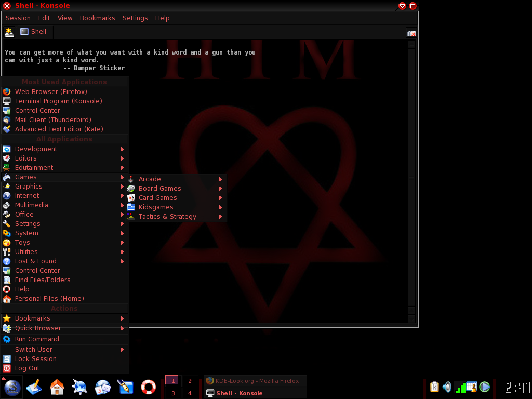
Task: Select Lock Session
Action: 64,359
